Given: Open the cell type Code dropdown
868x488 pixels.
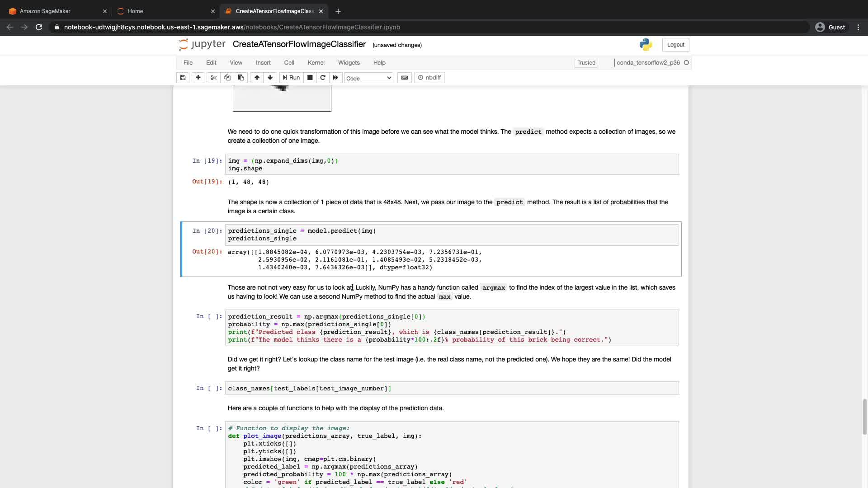Looking at the screenshot, I should (x=368, y=78).
